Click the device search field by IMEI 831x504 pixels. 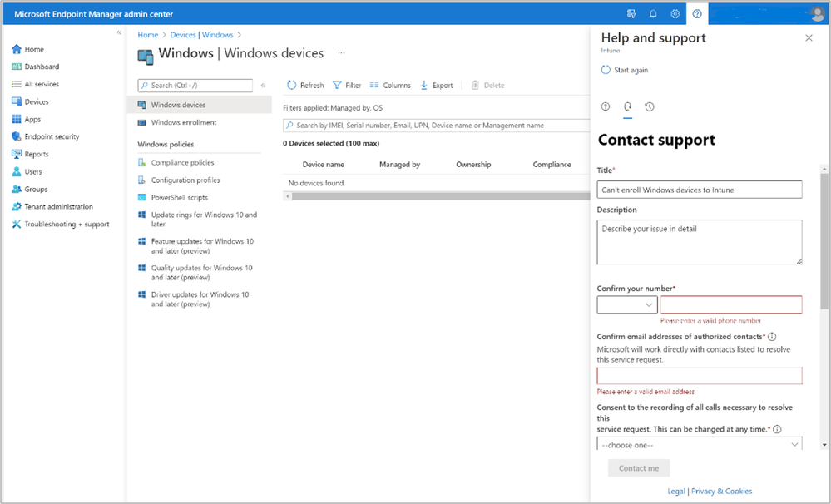tap(436, 126)
